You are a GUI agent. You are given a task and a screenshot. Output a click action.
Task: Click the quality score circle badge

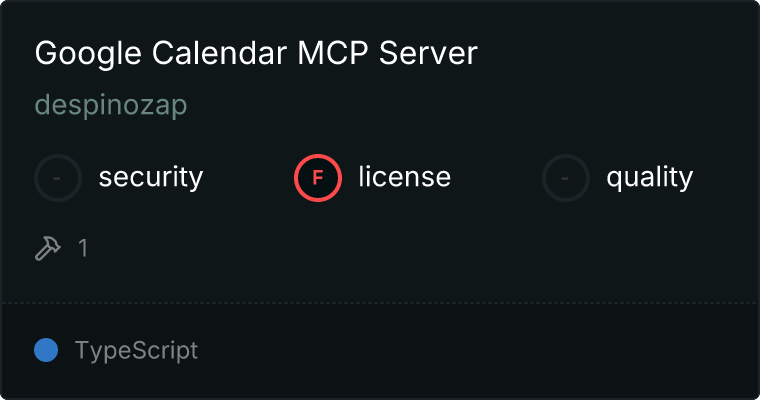566,178
